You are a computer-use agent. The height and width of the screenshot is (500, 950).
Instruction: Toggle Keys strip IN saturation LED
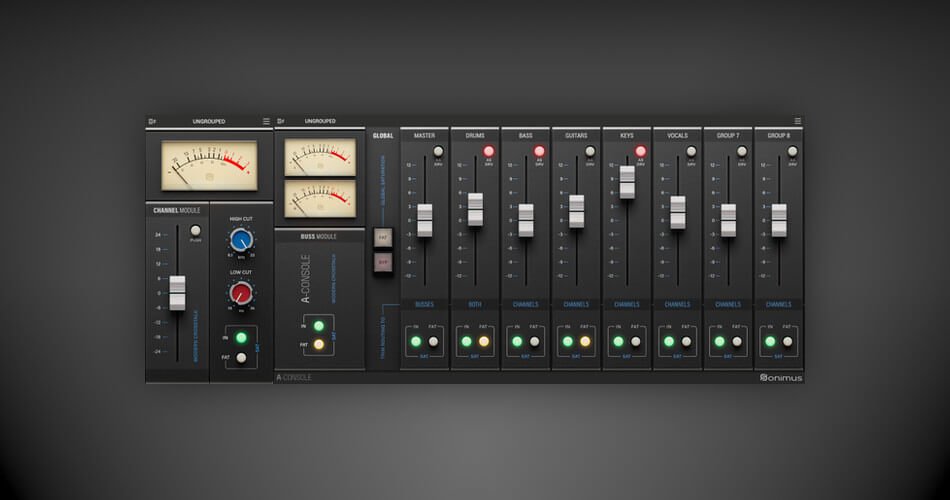click(618, 342)
